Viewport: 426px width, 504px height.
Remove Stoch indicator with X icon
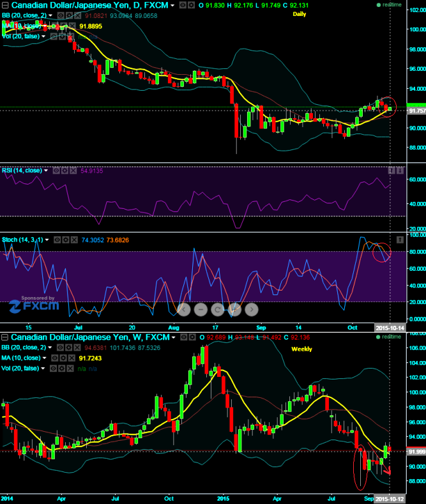74,240
